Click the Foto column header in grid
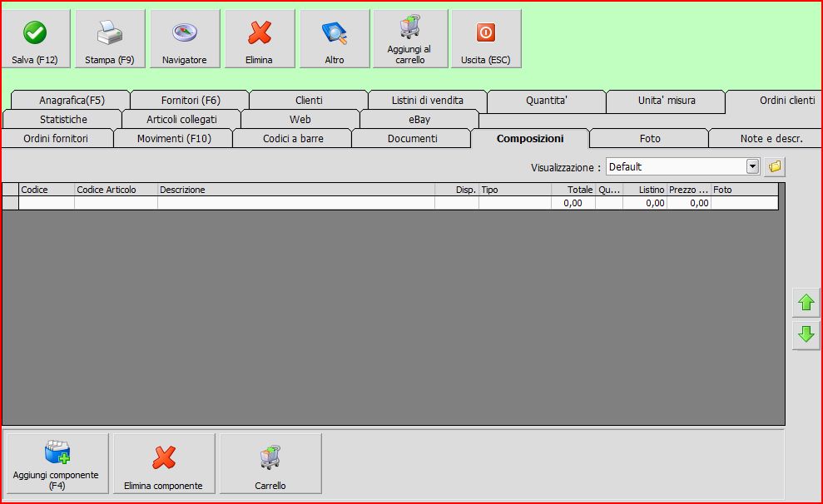This screenshot has width=823, height=504. 745,190
